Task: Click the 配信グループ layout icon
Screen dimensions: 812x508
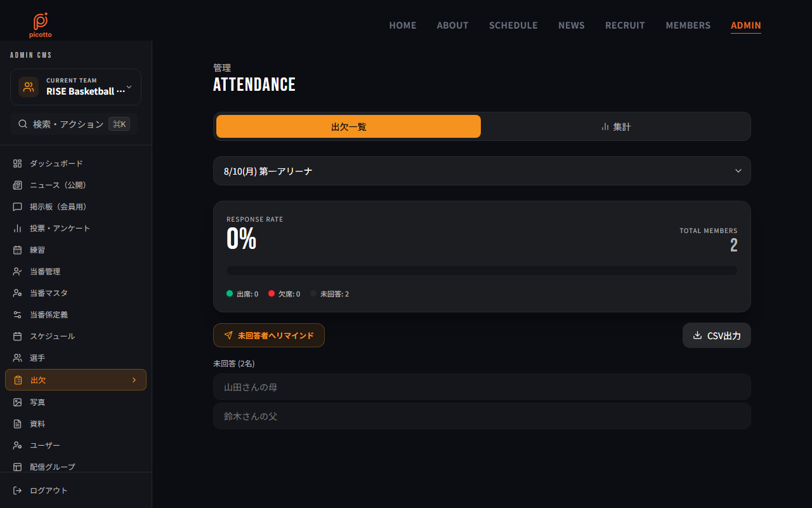Action: tap(18, 467)
